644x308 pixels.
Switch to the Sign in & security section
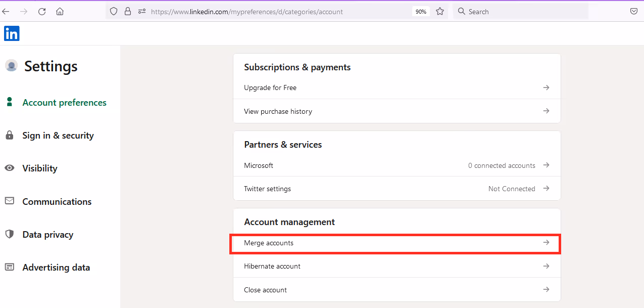(58, 135)
